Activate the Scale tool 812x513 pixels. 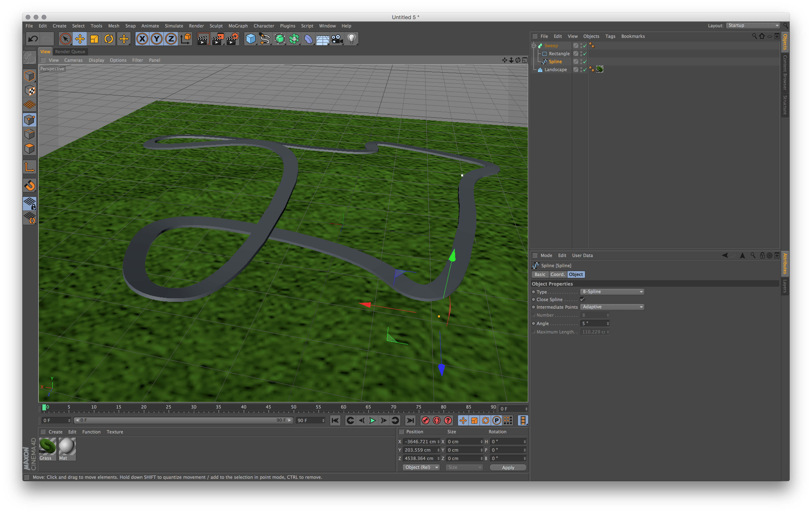click(95, 39)
